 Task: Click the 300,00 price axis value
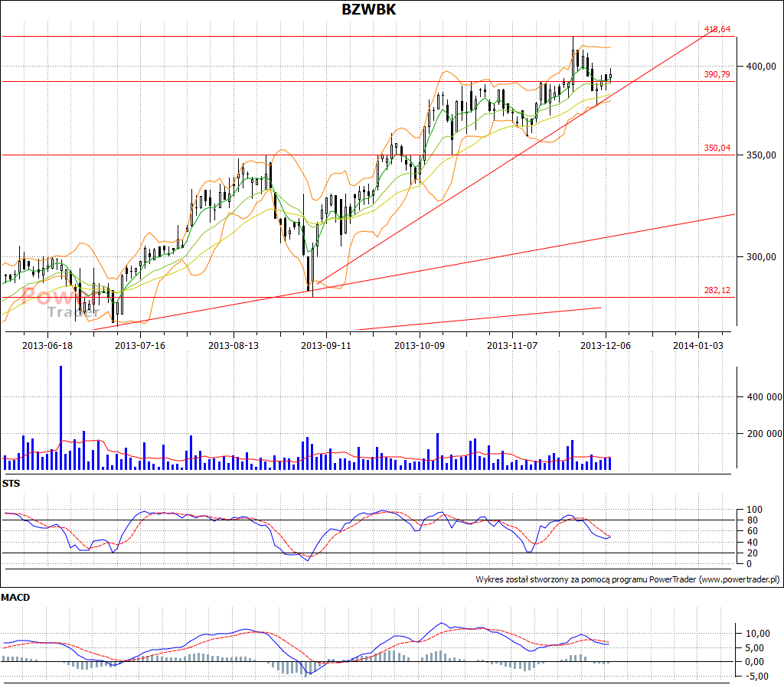761,257
